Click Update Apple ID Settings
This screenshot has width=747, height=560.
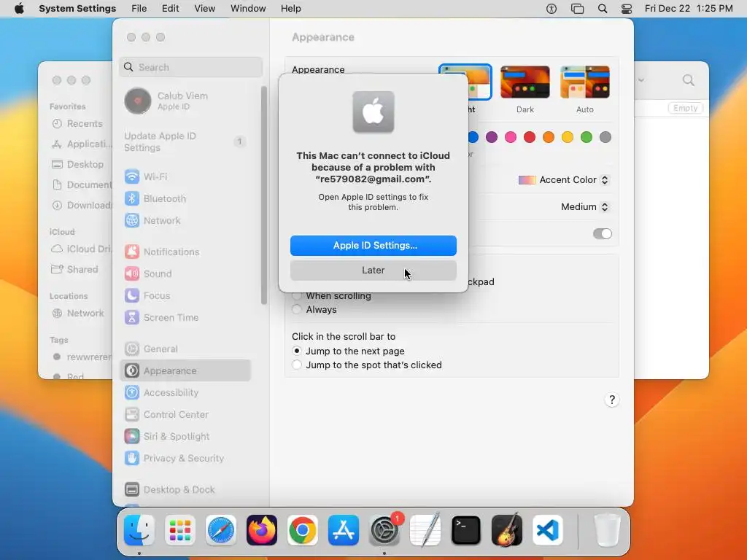pos(185,142)
